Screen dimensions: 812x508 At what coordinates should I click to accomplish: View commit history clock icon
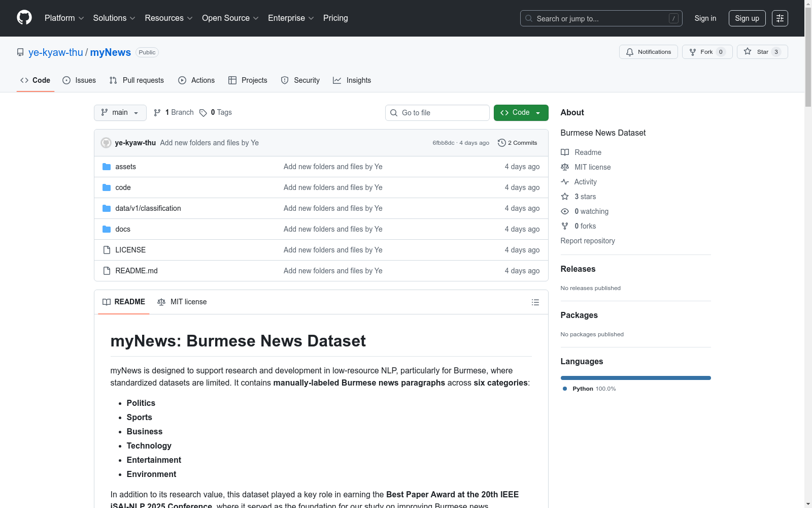coord(502,143)
